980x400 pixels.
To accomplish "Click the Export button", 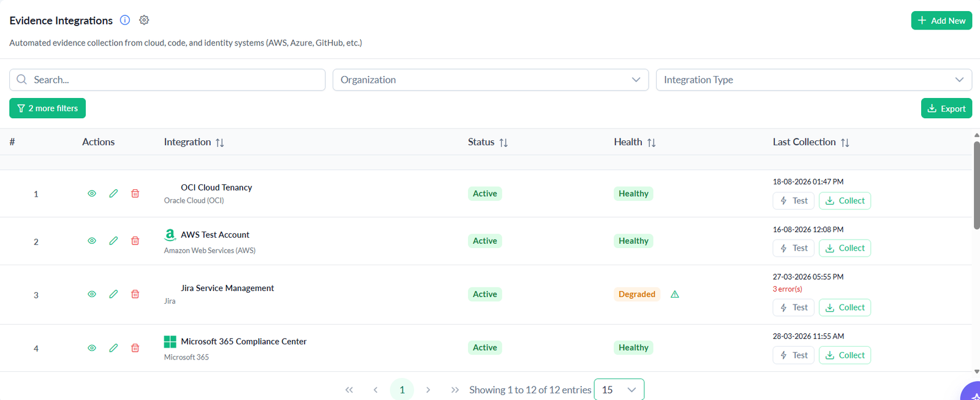I will 946,108.
